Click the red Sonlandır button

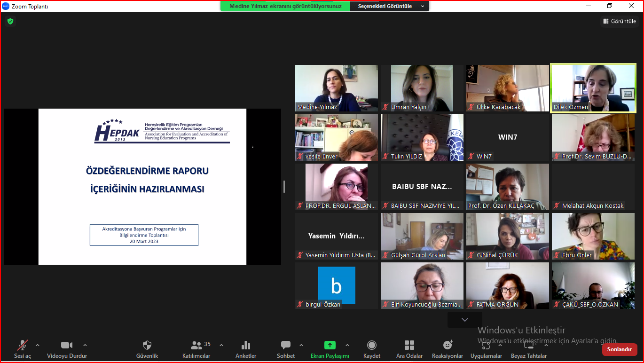[x=619, y=349]
